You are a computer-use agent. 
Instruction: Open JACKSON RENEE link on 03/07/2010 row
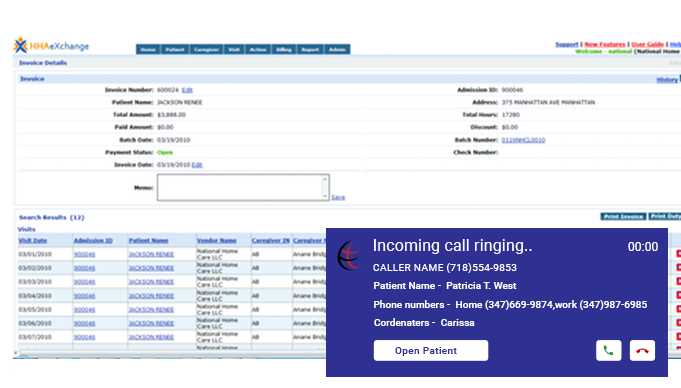[x=151, y=337]
